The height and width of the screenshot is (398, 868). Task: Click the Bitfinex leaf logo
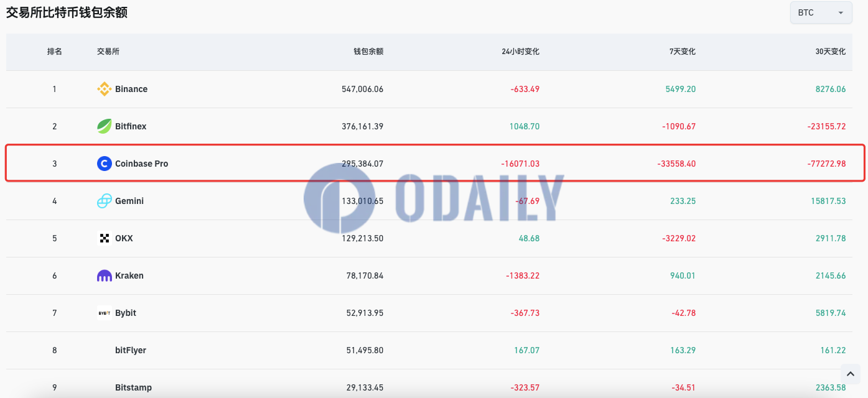(x=105, y=126)
